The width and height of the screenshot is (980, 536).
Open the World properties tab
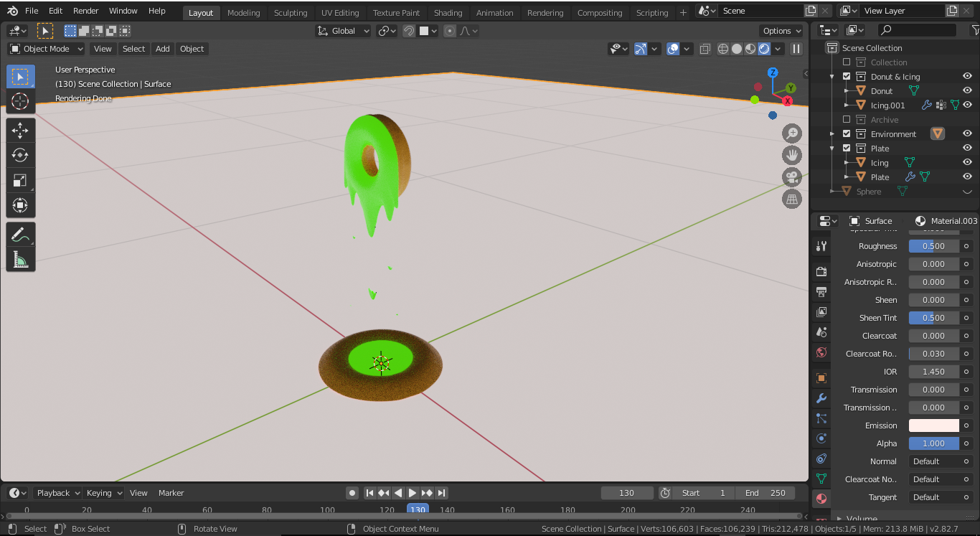821,352
